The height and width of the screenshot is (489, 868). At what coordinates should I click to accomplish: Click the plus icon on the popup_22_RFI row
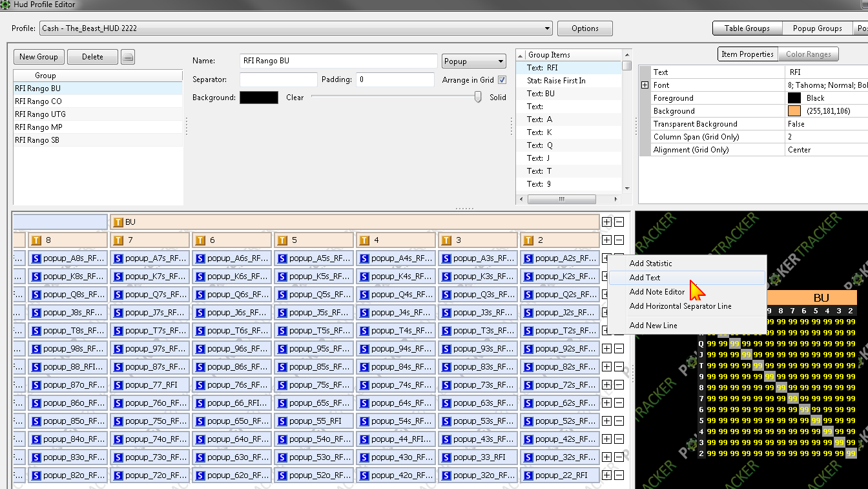point(606,475)
